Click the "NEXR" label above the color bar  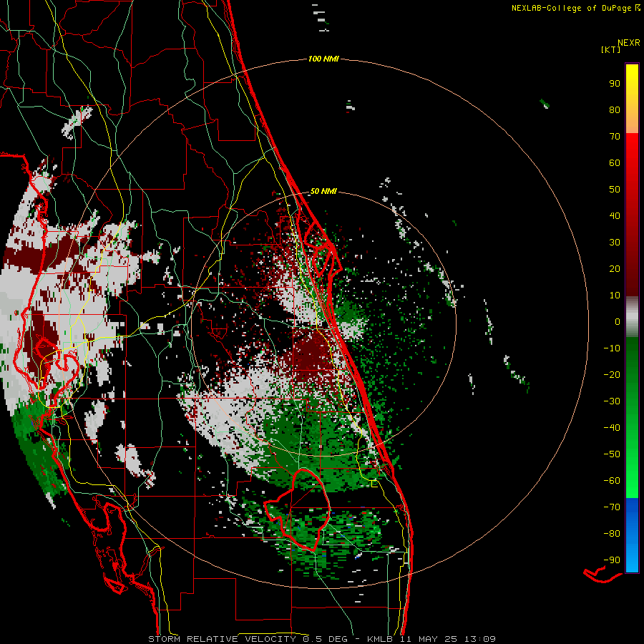629,43
